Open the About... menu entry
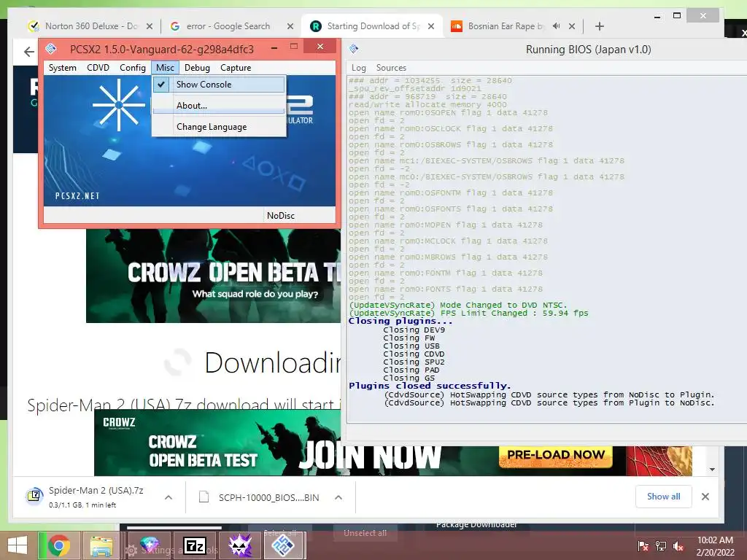Image resolution: width=747 pixels, height=560 pixels. pyautogui.click(x=219, y=106)
